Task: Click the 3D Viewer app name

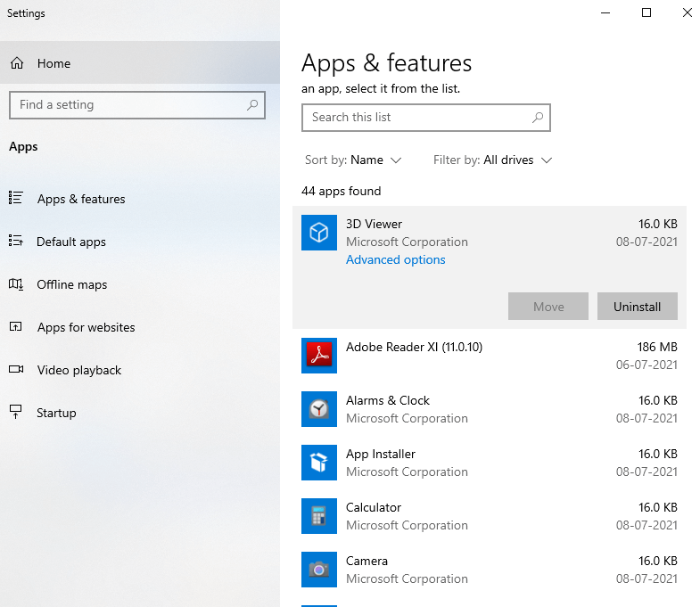Action: click(374, 224)
